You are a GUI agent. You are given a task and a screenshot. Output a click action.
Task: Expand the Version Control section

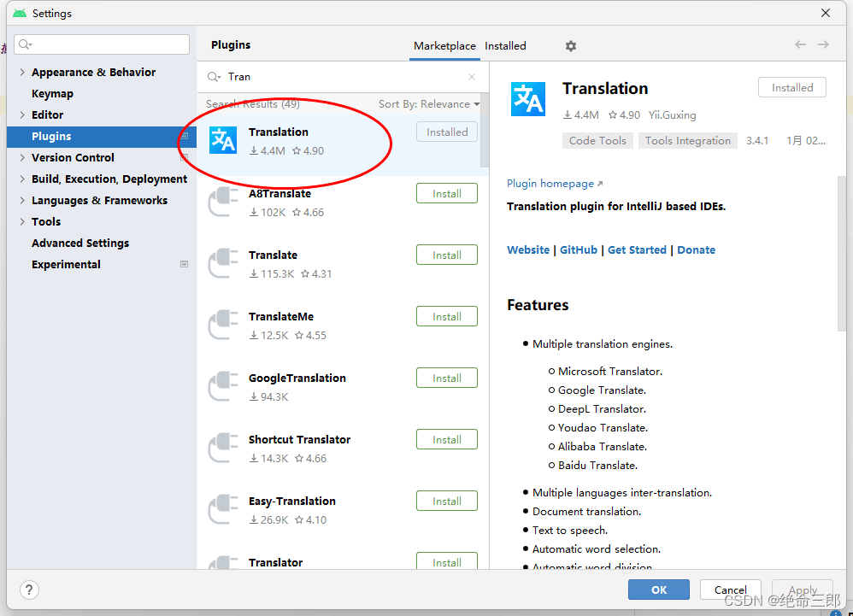(21, 158)
